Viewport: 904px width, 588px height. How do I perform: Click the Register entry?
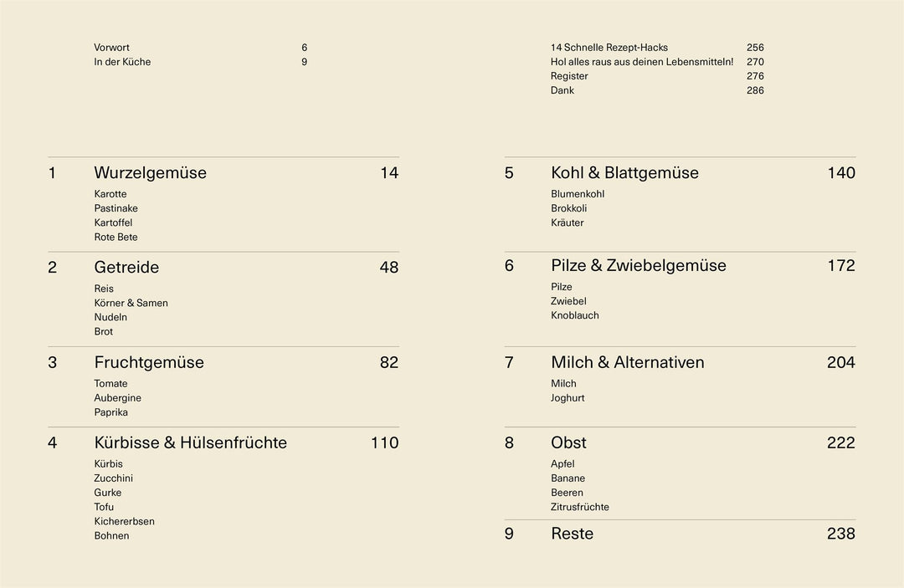click(x=569, y=76)
